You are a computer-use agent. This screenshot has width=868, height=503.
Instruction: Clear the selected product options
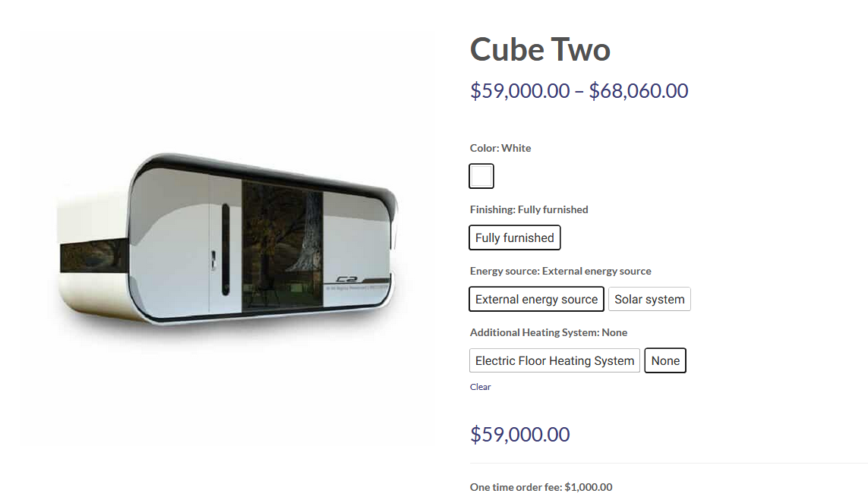(x=480, y=387)
